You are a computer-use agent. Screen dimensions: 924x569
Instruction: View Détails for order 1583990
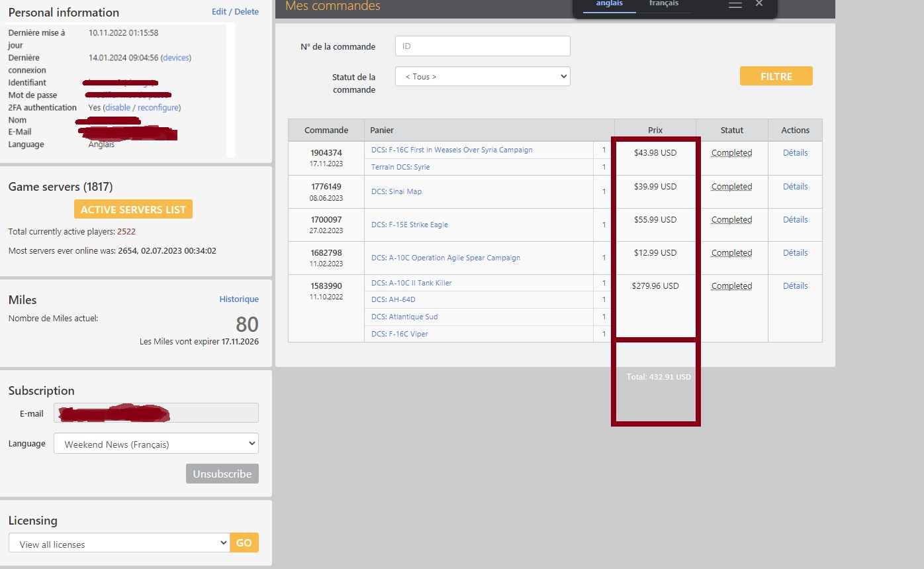[x=795, y=285]
